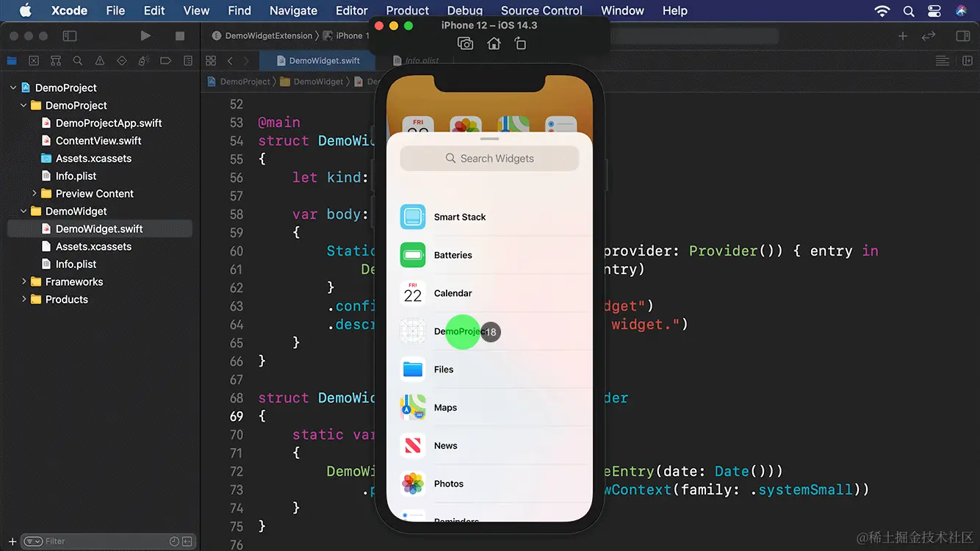This screenshot has height=551, width=980.
Task: Open the Source Control navigator
Action: (34, 61)
